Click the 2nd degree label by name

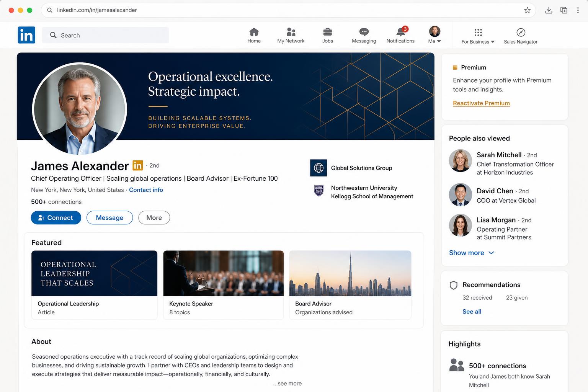click(154, 165)
